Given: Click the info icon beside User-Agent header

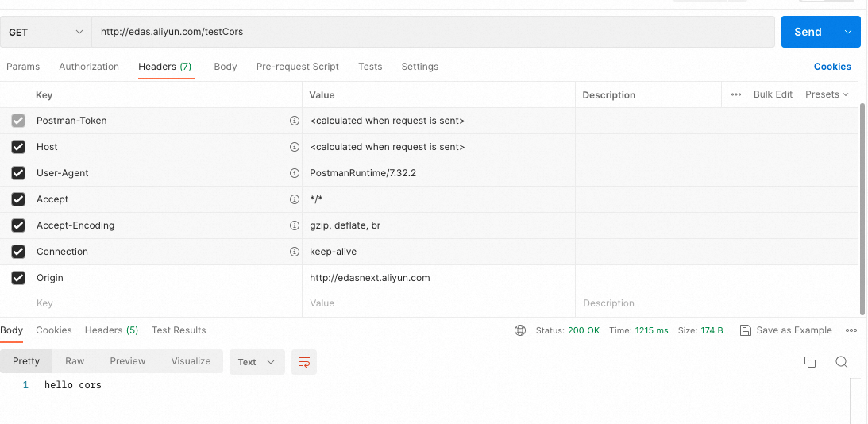Looking at the screenshot, I should point(295,173).
